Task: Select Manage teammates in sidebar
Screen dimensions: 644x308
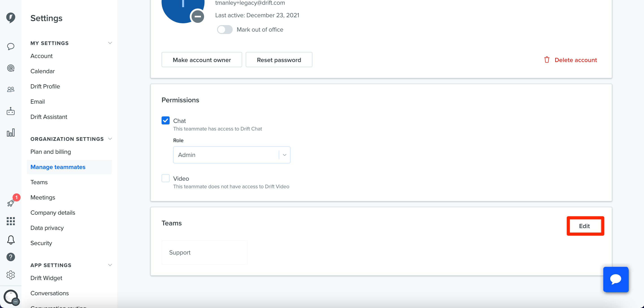Action: (69, 167)
